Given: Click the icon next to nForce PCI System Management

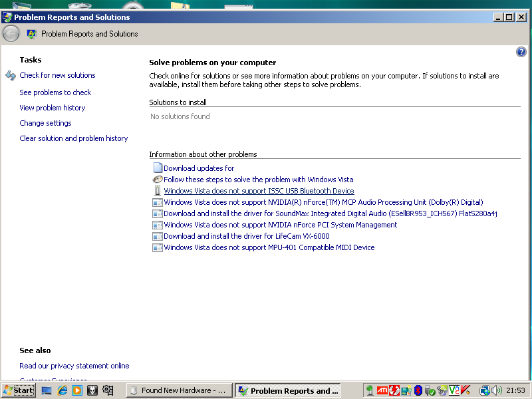Looking at the screenshot, I should click(x=158, y=225).
